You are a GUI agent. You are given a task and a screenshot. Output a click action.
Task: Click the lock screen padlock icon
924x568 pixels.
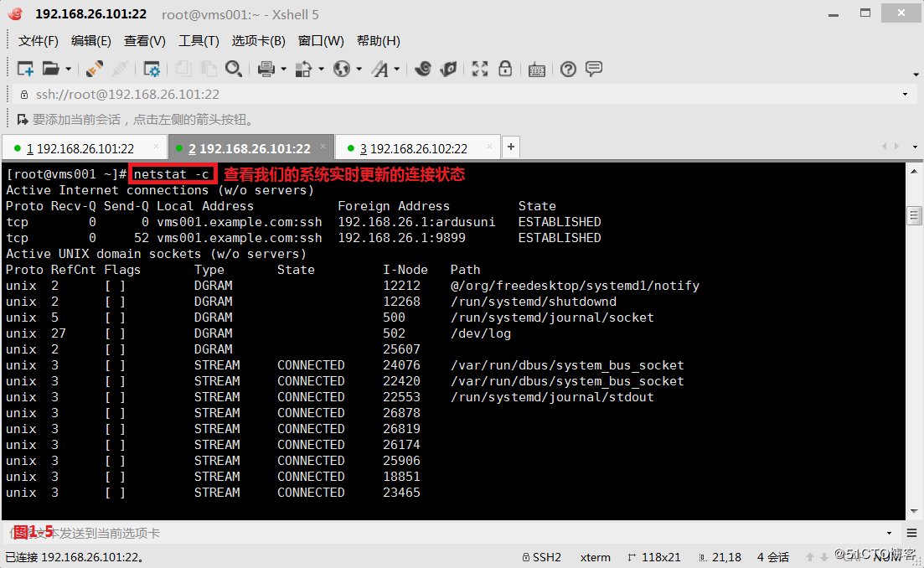click(x=505, y=69)
